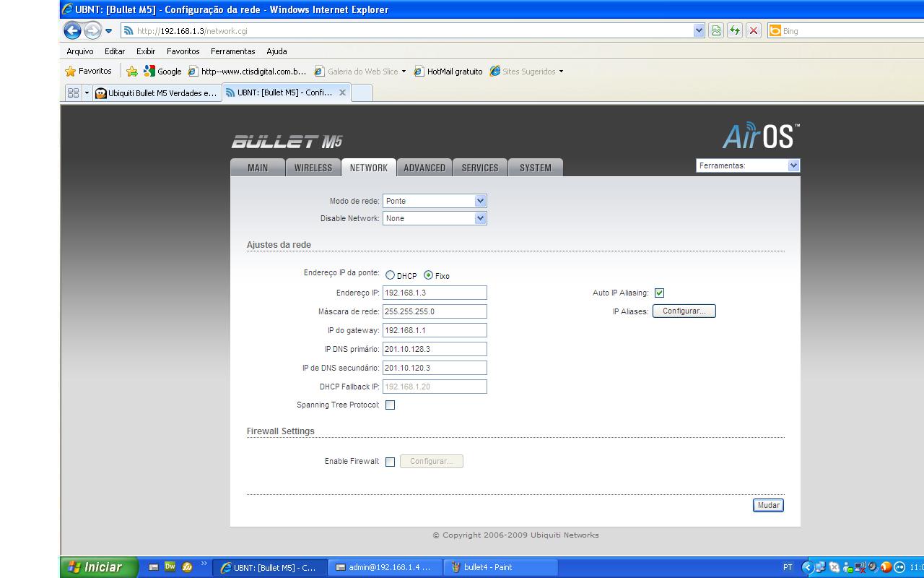Viewport: 924px width, 578px height.
Task: Open the Exibir menu
Action: (x=146, y=51)
